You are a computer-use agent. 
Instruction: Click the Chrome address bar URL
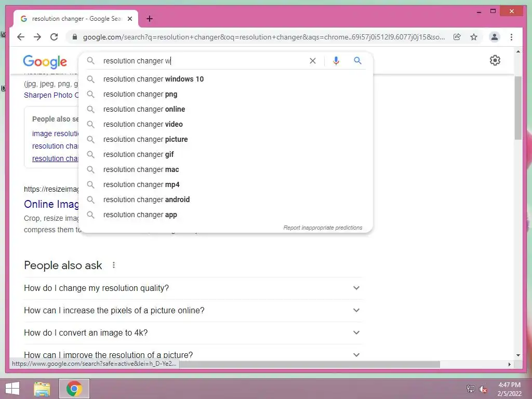pyautogui.click(x=264, y=37)
